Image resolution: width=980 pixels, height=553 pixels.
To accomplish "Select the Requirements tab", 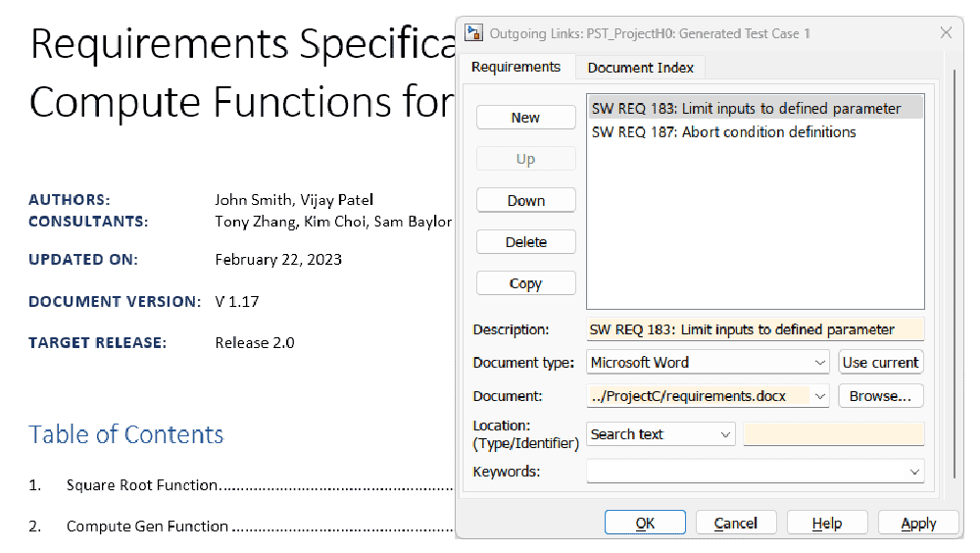I will [x=515, y=67].
